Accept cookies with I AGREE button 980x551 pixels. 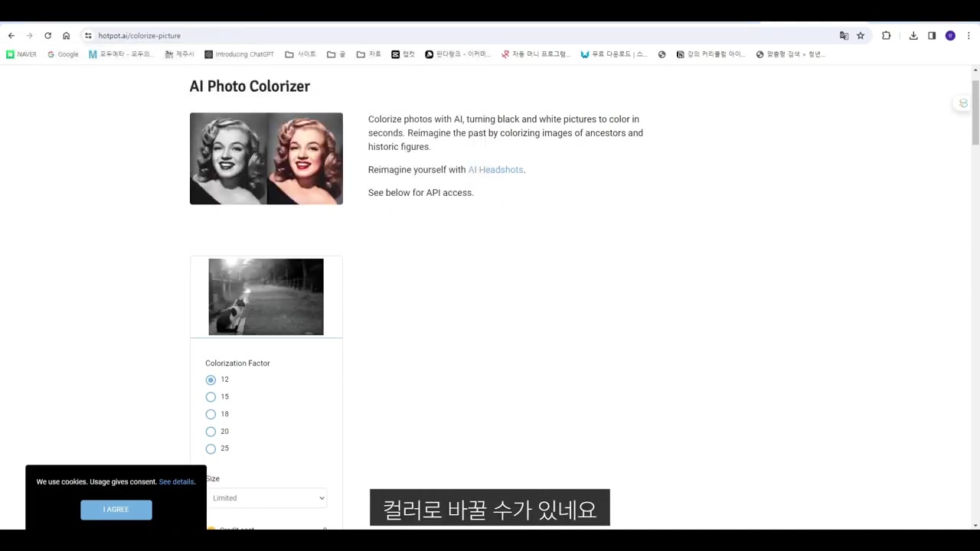116,510
